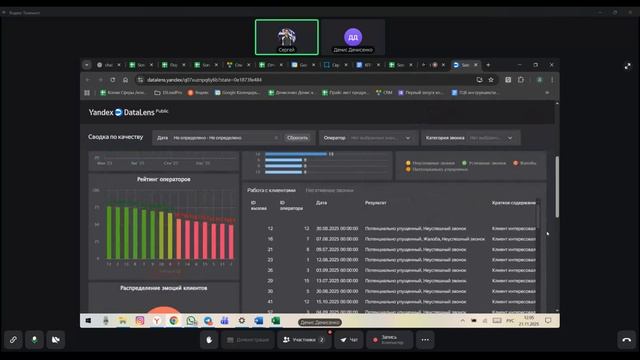Viewport: 640px width, 360px height.
Task: Open WhatsApp from the shared taskbar
Action: [x=191, y=321]
